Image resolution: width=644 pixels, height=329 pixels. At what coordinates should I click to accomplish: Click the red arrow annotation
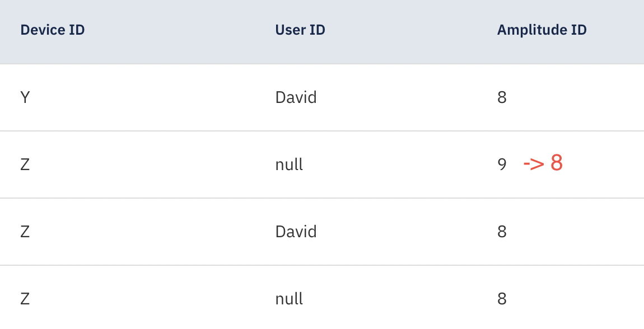(533, 164)
